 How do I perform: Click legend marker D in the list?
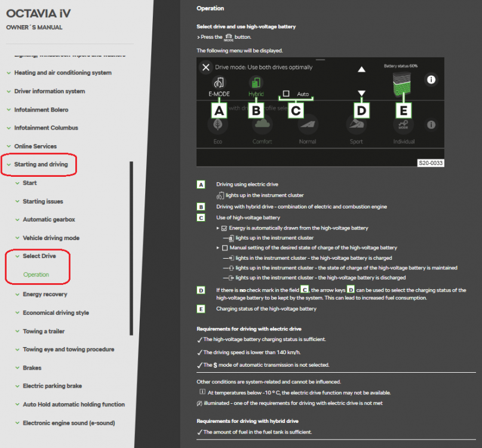coord(201,290)
